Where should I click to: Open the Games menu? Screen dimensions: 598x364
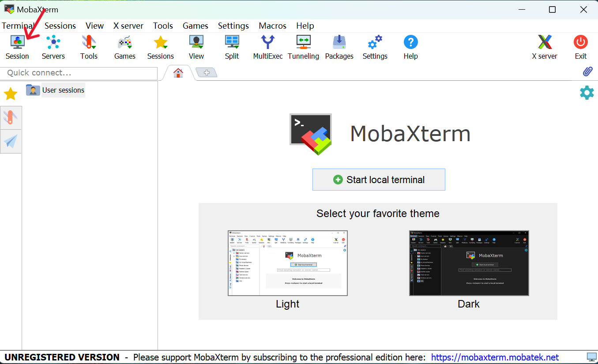[196, 26]
